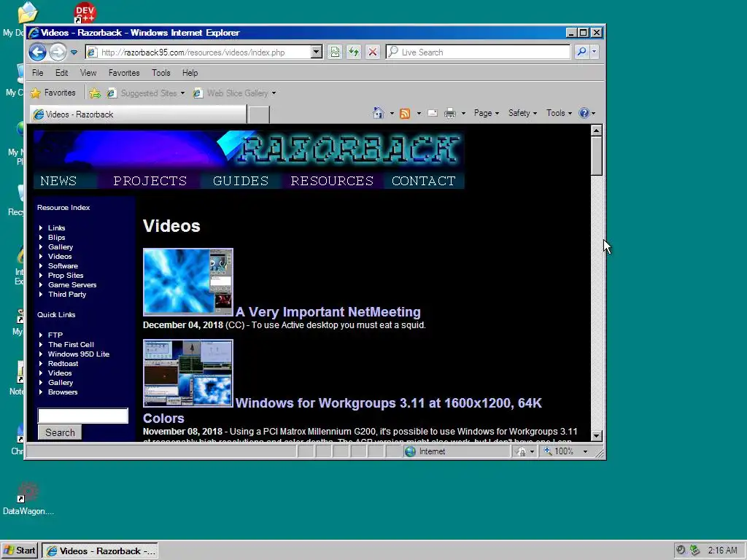Screen dimensions: 747x560
Task: Focus the Live Search box
Action: 478,52
